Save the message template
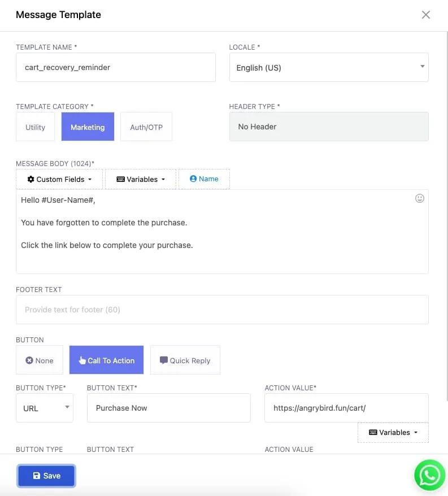448x496 pixels. (46, 476)
